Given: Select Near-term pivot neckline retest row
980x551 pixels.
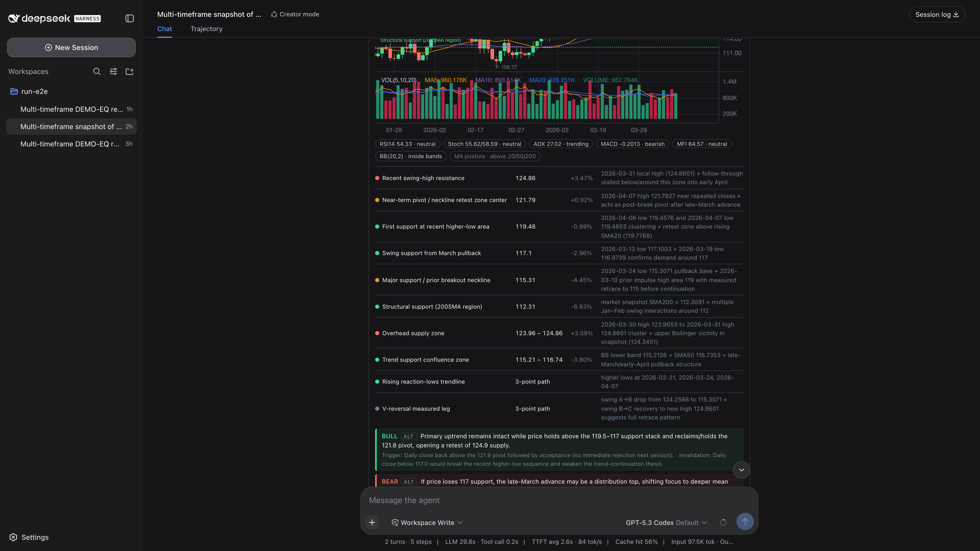Looking at the screenshot, I should (x=559, y=200).
